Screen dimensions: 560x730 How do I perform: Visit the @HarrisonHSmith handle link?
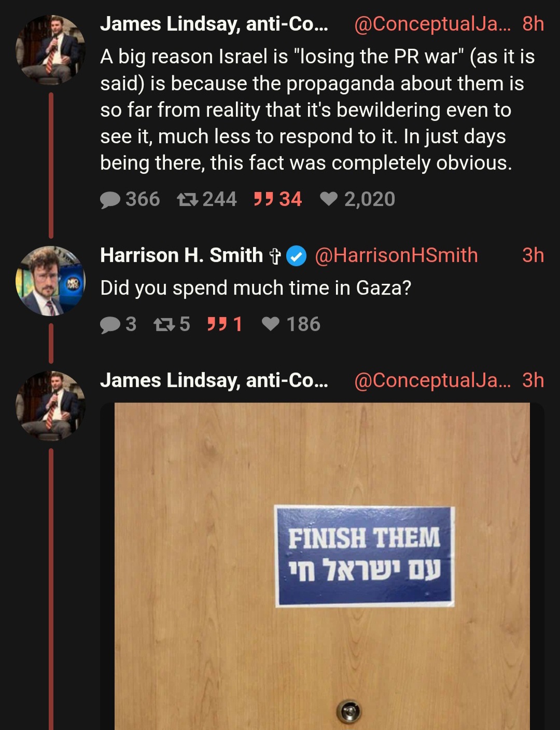point(396,255)
